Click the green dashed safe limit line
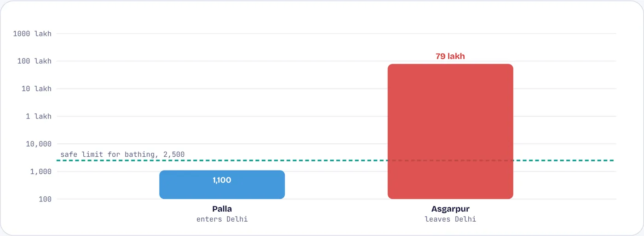The image size is (644, 236). click(335, 160)
